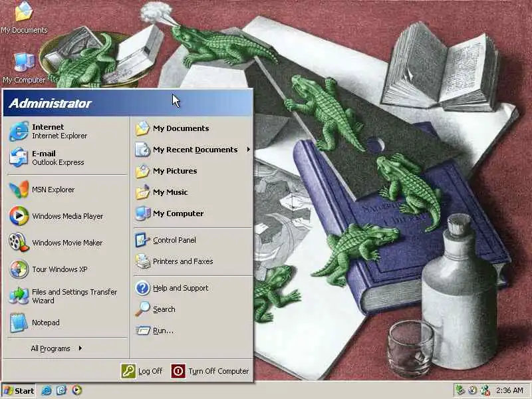Viewport: 532px width, 399px height.
Task: Open the My Pictures folder icon
Action: coord(142,171)
